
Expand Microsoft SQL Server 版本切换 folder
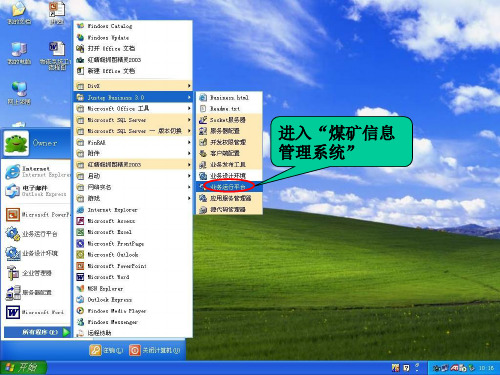(133, 131)
